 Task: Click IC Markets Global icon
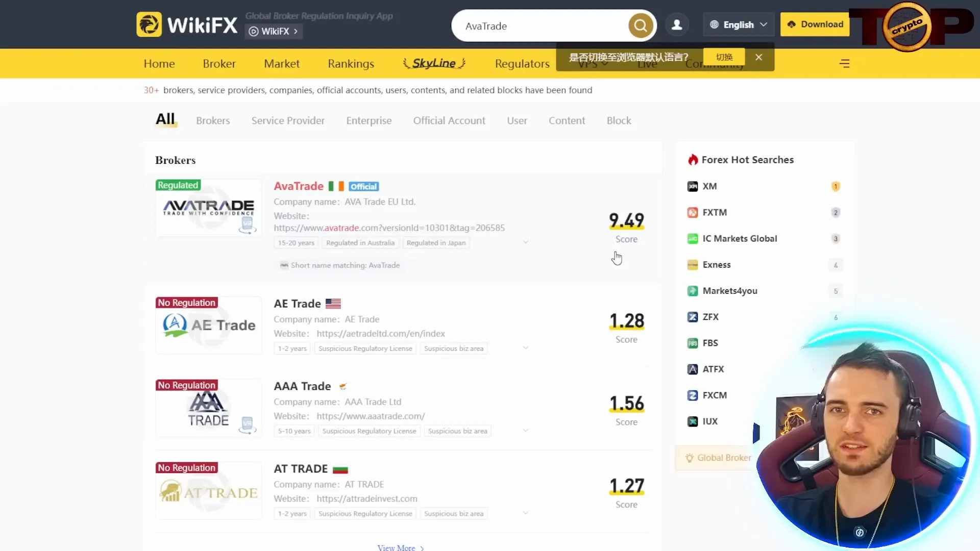(x=693, y=238)
